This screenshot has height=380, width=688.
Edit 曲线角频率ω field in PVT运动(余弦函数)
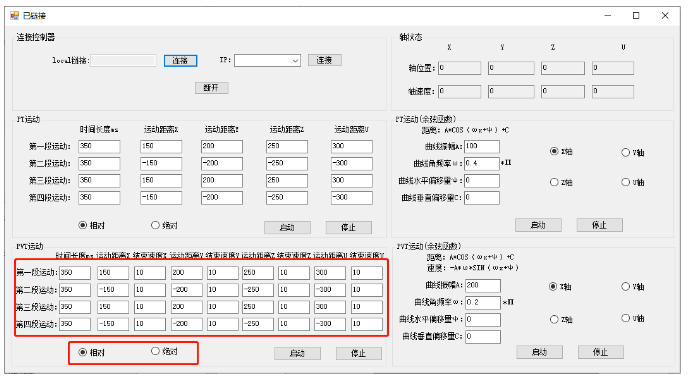tap(483, 302)
